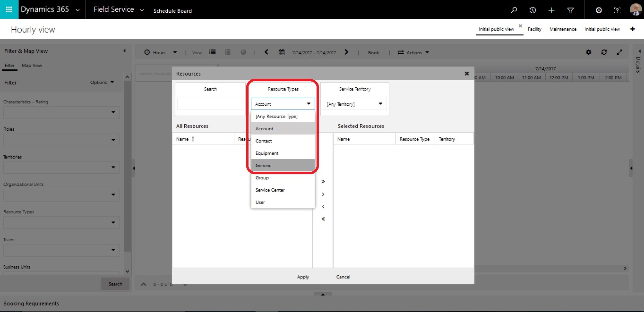The width and height of the screenshot is (644, 312).
Task: Click the search magnifier in top bar
Action: pyautogui.click(x=514, y=10)
